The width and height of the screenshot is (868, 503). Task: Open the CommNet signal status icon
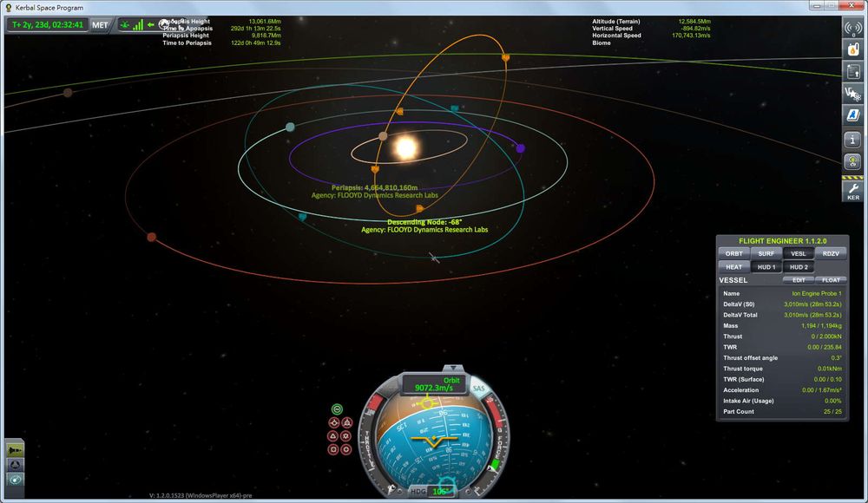pos(852,28)
